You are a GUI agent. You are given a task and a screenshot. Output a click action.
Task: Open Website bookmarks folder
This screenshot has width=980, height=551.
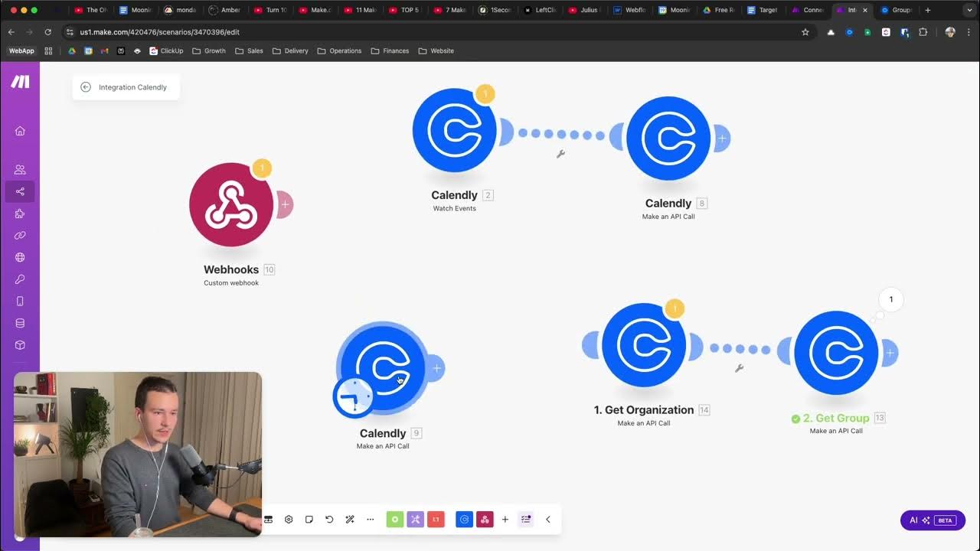[x=436, y=51]
